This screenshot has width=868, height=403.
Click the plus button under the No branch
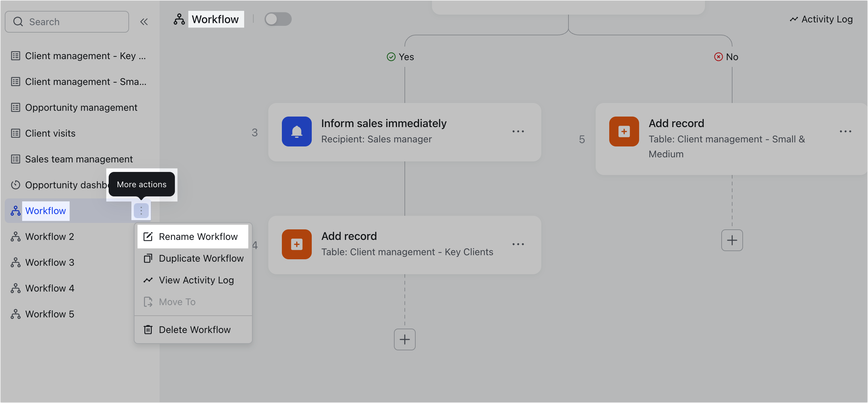tap(731, 240)
